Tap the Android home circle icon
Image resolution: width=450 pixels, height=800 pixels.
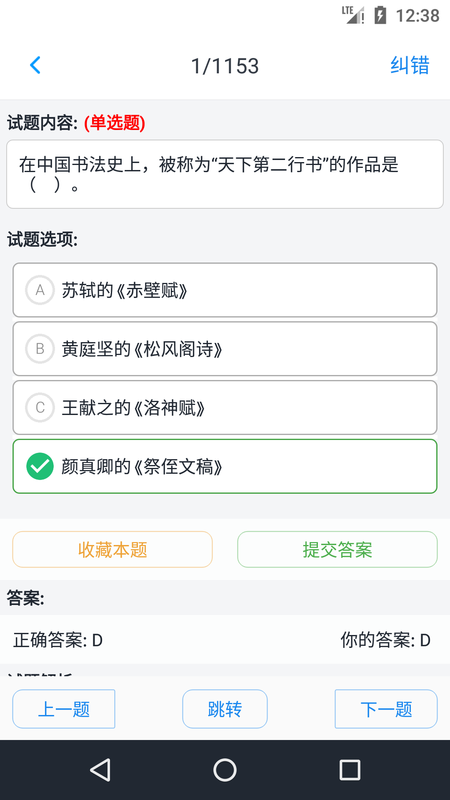point(225,770)
